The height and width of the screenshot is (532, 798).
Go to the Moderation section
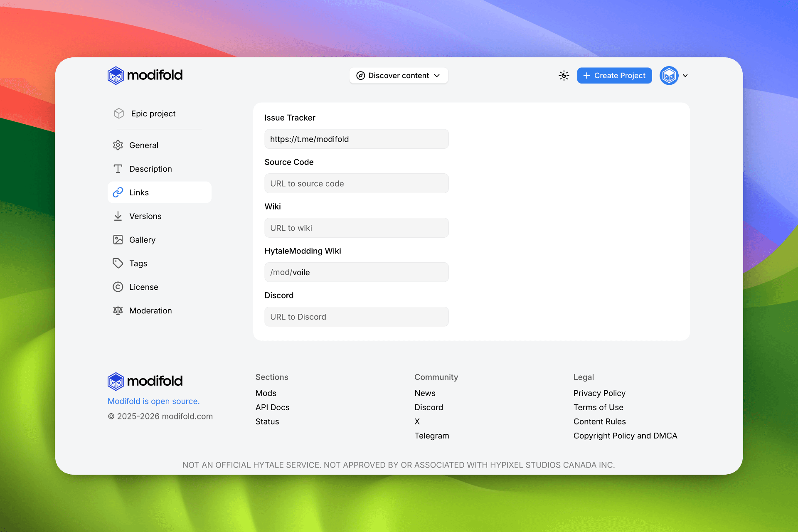150,310
